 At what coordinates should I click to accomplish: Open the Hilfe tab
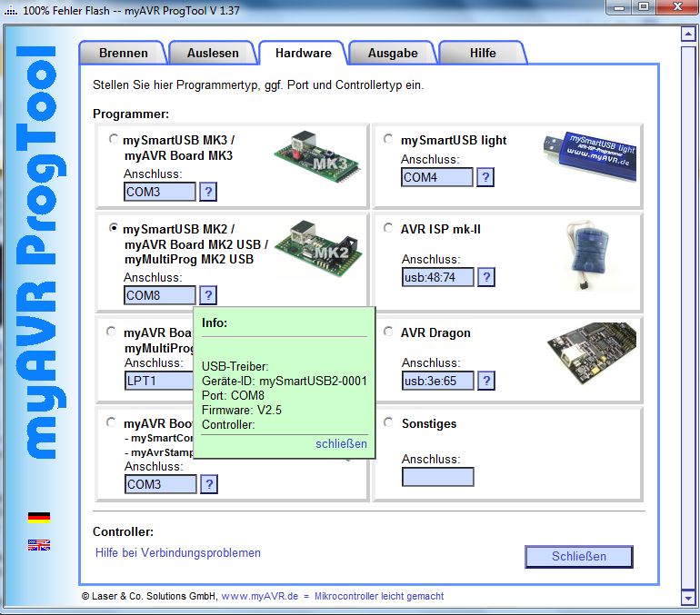click(x=483, y=53)
